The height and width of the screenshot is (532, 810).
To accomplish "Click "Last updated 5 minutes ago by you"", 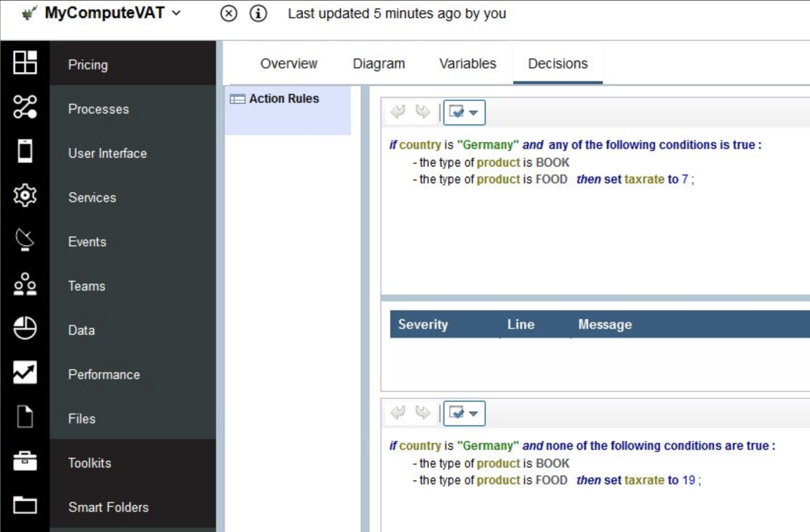I will 397,13.
